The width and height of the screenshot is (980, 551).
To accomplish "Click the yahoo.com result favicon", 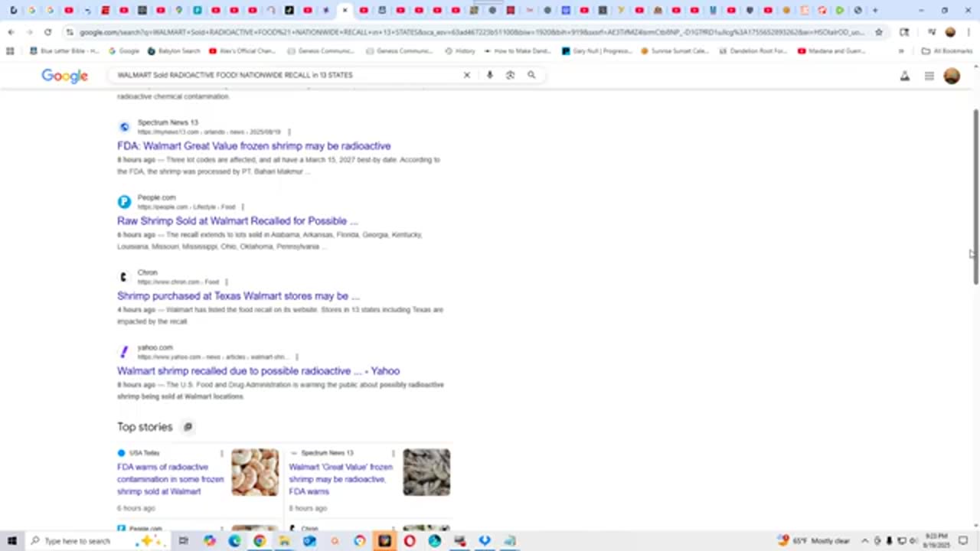I will pos(124,352).
